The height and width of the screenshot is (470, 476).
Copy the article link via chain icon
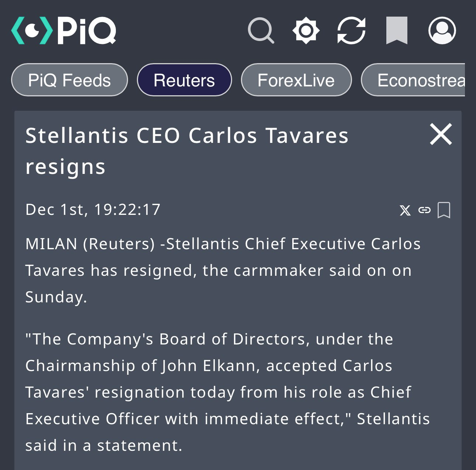(x=424, y=210)
